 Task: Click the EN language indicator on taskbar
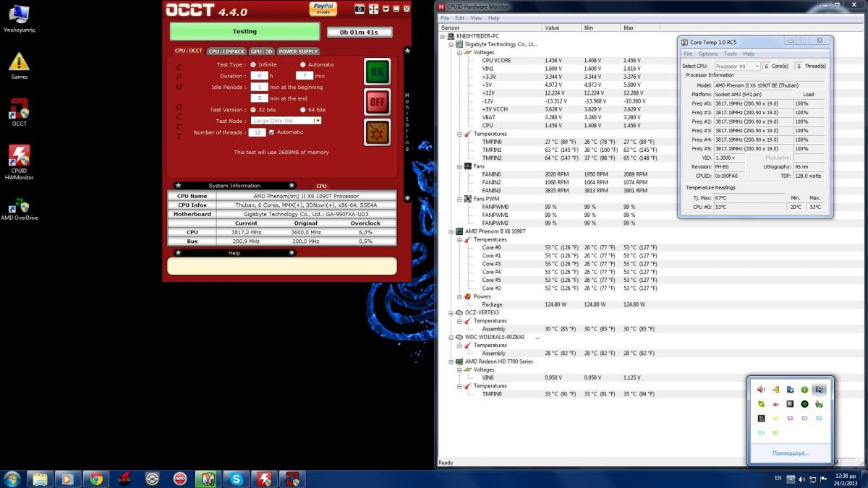(x=778, y=479)
